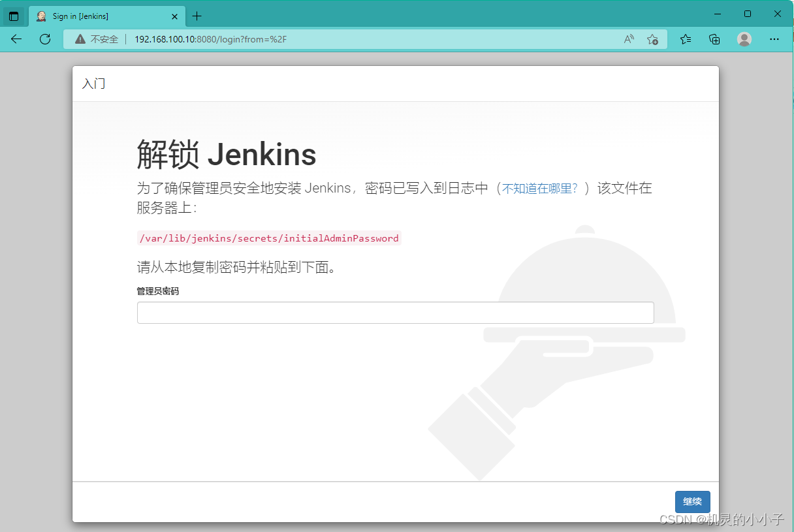Reload the page with refresh icon
The width and height of the screenshot is (794, 532).
coord(45,39)
